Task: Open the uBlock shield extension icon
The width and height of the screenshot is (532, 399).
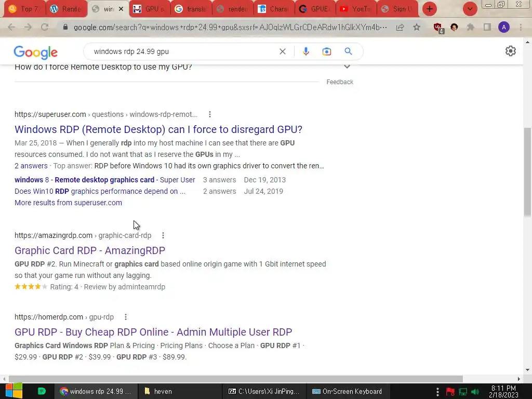Action: point(438,28)
